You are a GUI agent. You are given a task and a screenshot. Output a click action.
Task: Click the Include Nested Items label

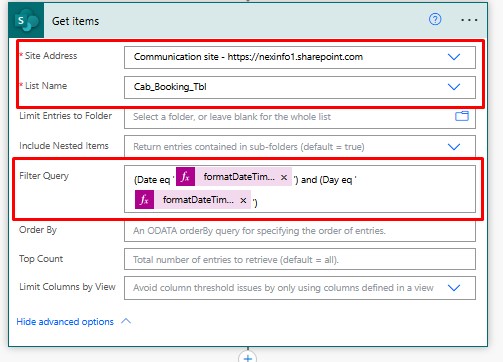[64, 146]
